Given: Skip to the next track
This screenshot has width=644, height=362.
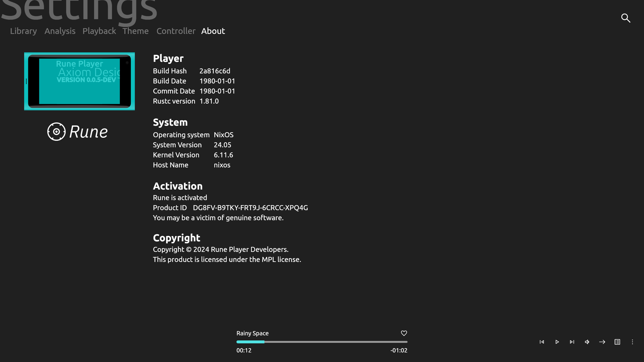Looking at the screenshot, I should (572, 342).
